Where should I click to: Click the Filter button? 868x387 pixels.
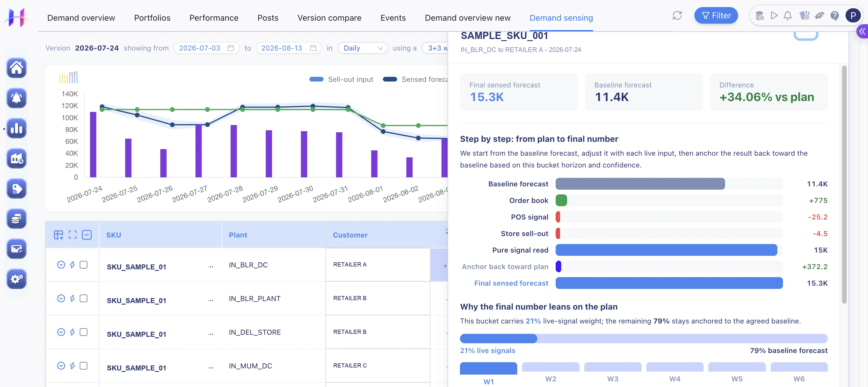click(x=716, y=15)
